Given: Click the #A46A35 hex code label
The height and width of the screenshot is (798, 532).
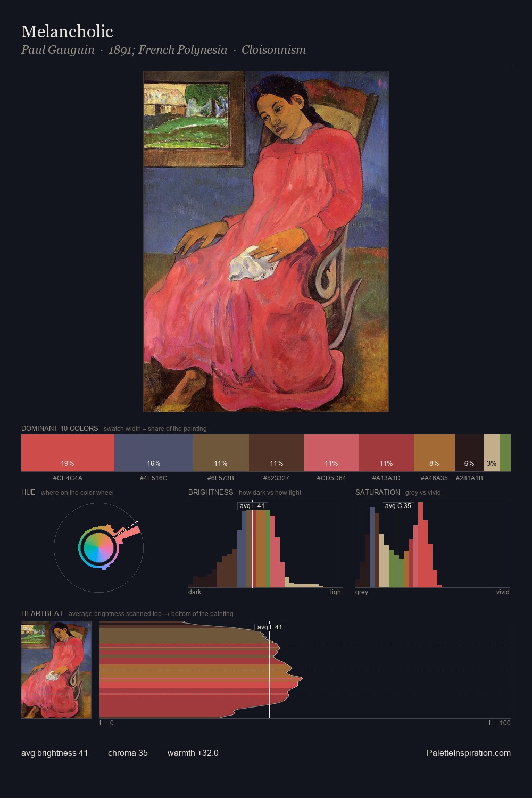Looking at the screenshot, I should pos(434,478).
